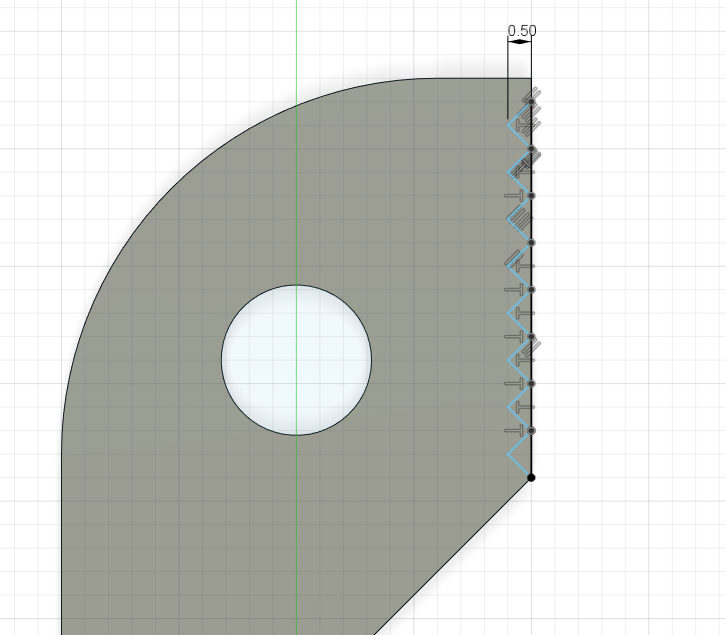Select the 0.50 dimension value

[x=522, y=31]
